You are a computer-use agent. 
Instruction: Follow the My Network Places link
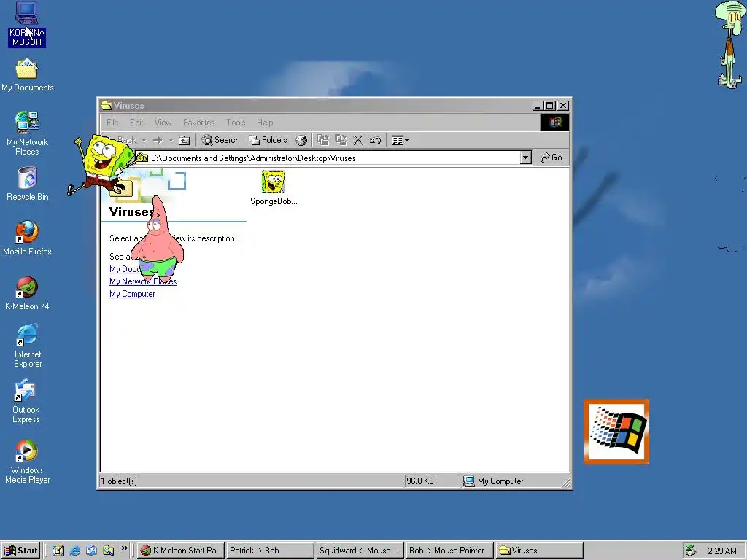click(x=143, y=281)
